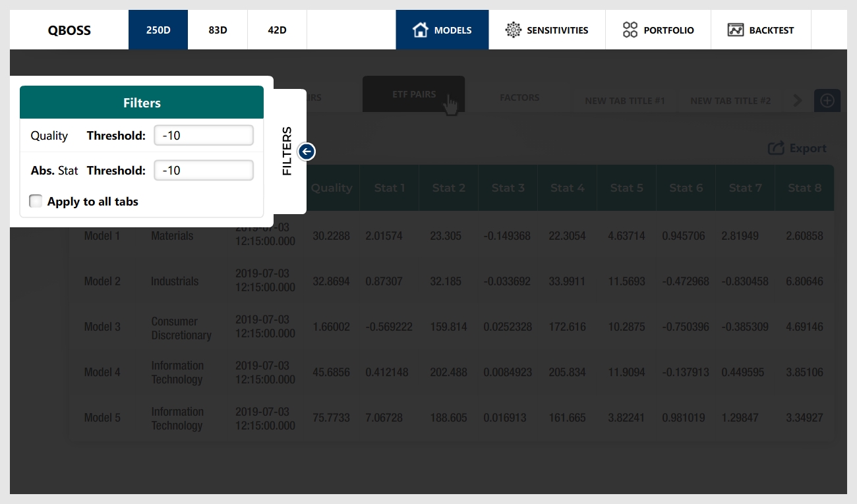
Task: Click the Export button label
Action: click(x=808, y=148)
